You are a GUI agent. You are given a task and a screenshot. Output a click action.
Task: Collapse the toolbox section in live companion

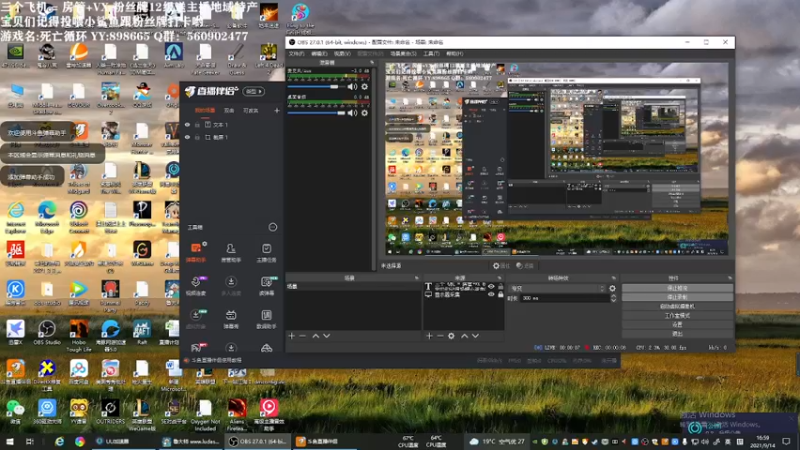click(x=272, y=227)
